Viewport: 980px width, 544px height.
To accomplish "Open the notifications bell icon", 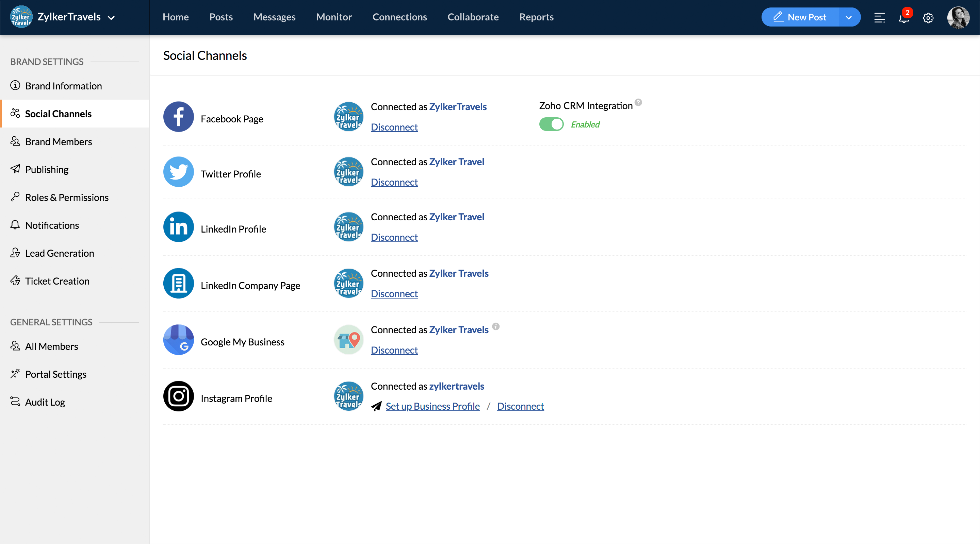I will click(903, 17).
